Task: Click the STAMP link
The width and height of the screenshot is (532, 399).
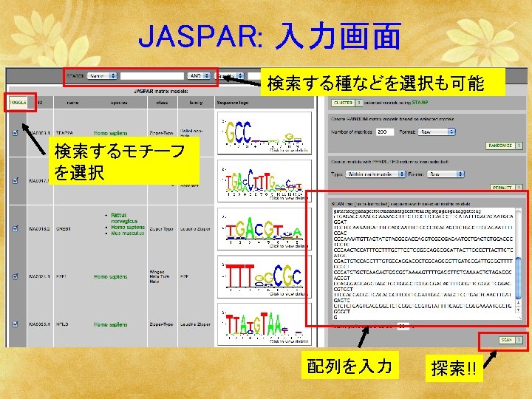Action: click(x=420, y=102)
